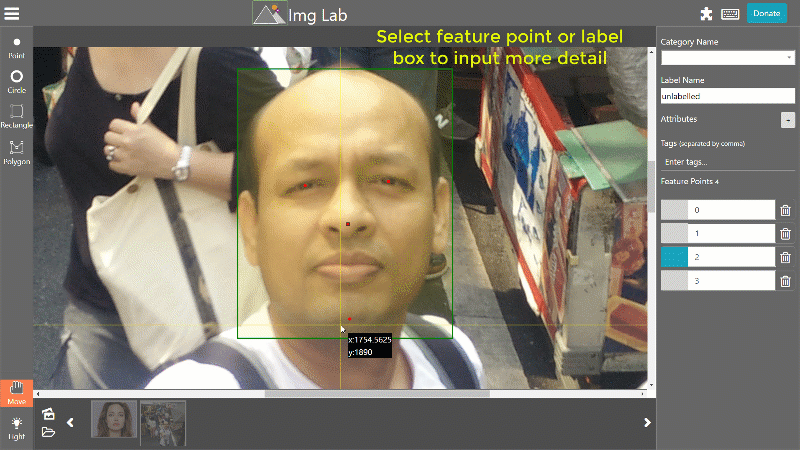Screen dimensions: 800x450
Task: Click scroll-left arrow of canvas scrollbar
Action: click(38, 393)
